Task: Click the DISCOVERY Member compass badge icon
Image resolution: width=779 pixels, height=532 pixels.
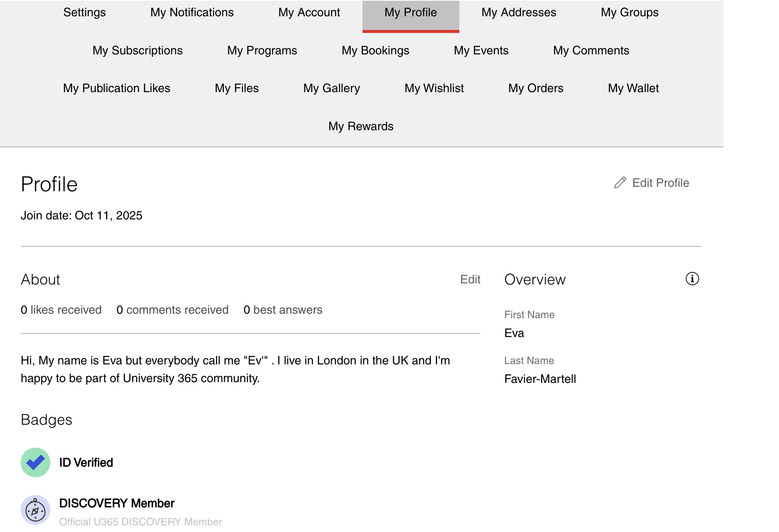Action: (x=36, y=510)
